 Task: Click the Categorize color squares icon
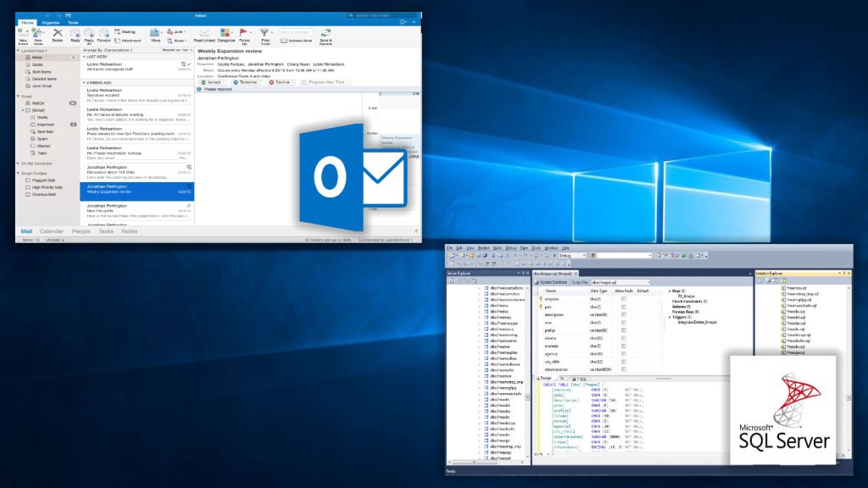226,33
